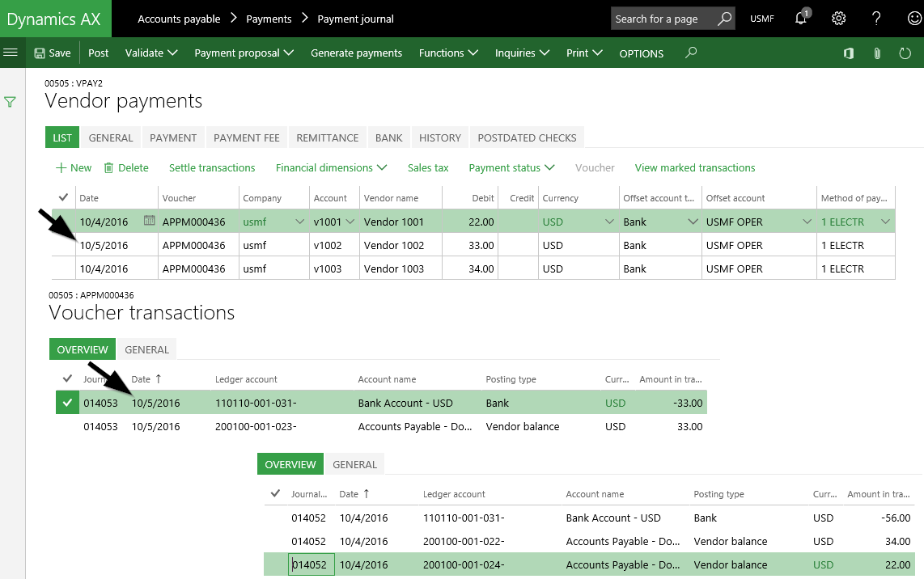Image resolution: width=924 pixels, height=579 pixels.
Task: Toggle select-all checkmark in payments grid header
Action: pyautogui.click(x=63, y=197)
